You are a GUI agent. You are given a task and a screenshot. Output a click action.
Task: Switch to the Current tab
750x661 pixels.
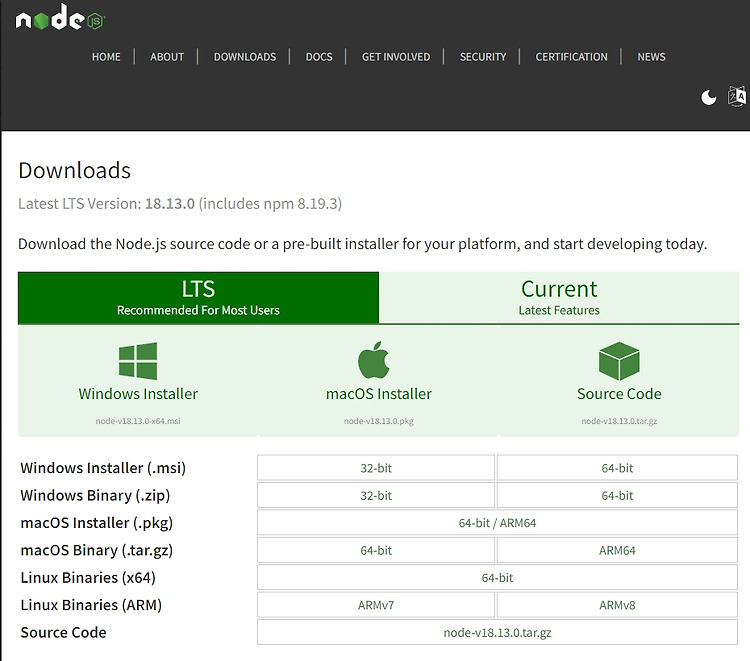click(x=559, y=297)
